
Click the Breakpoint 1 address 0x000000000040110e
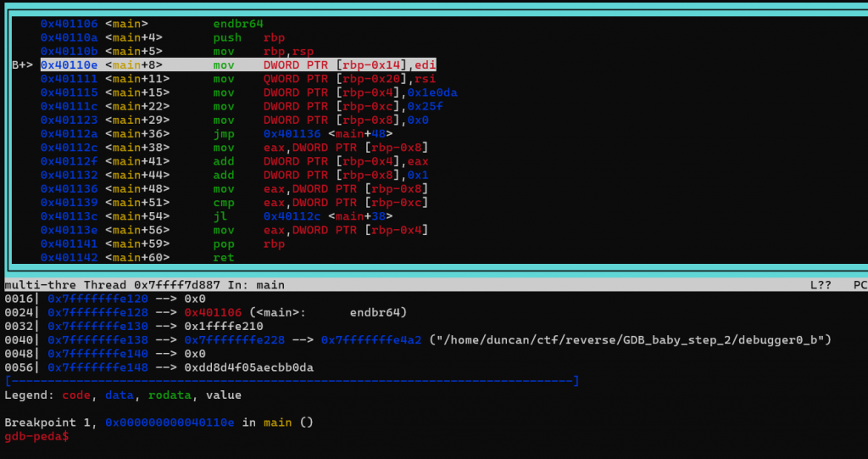click(x=170, y=423)
